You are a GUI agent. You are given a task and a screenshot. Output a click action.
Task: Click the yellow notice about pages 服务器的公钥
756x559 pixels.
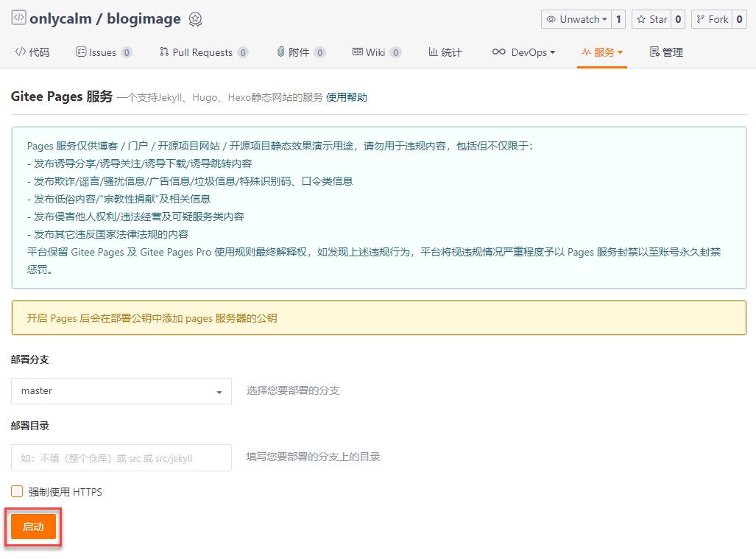379,318
